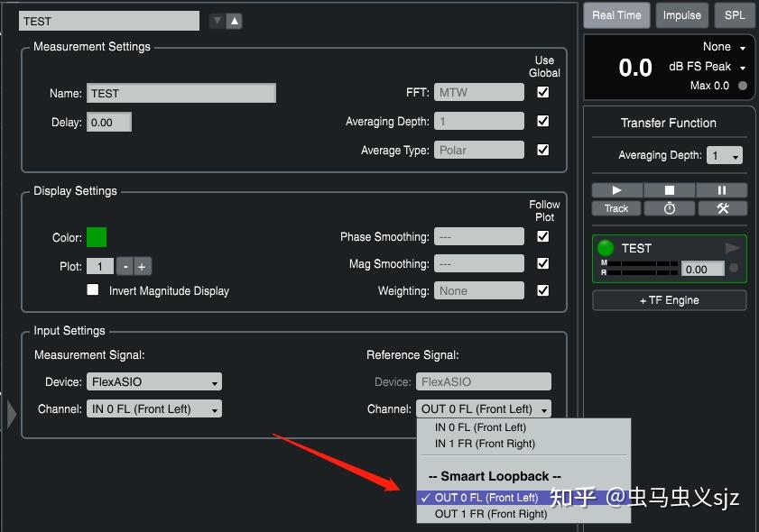Open settings using the wrench icon
The height and width of the screenshot is (532, 759).
coord(722,208)
